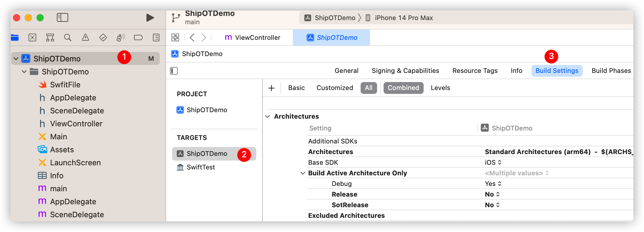Select the Levels view mode
The height and width of the screenshot is (232, 644).
point(440,88)
